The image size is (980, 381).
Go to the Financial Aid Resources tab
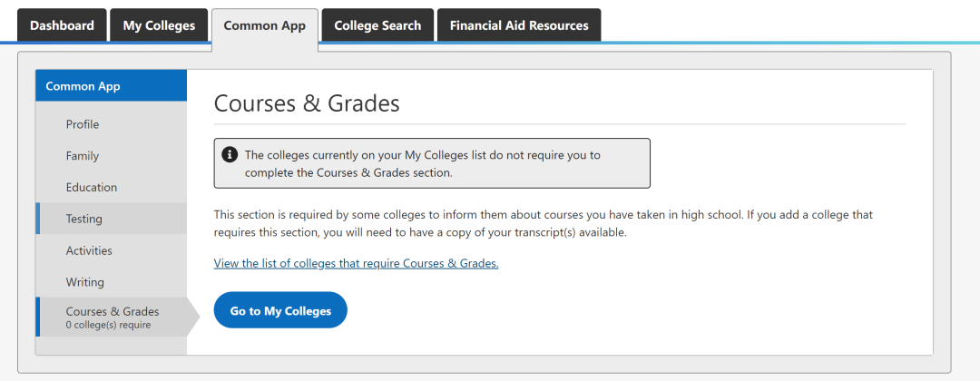519,25
